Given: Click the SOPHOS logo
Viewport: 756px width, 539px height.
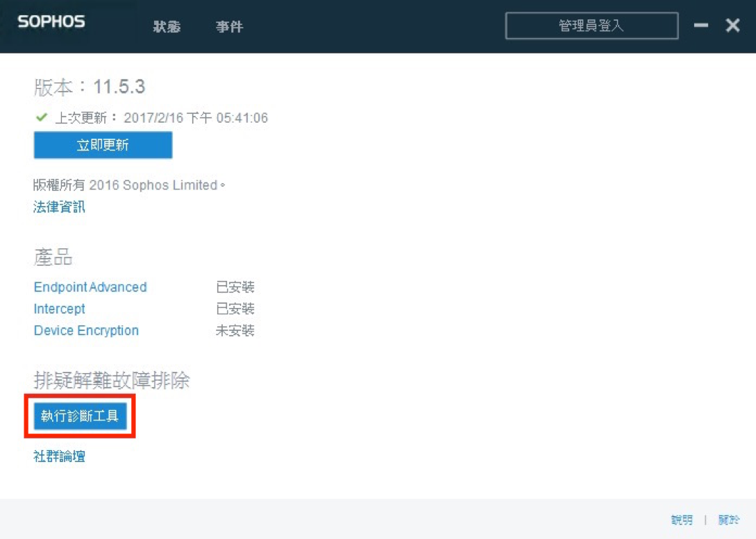Looking at the screenshot, I should (51, 22).
